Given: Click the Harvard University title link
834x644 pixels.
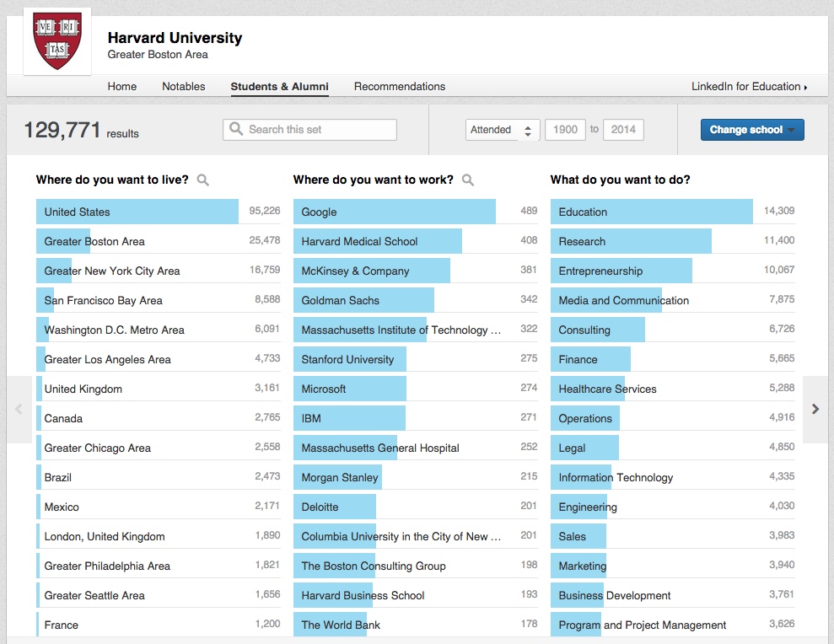Looking at the screenshot, I should coord(175,38).
